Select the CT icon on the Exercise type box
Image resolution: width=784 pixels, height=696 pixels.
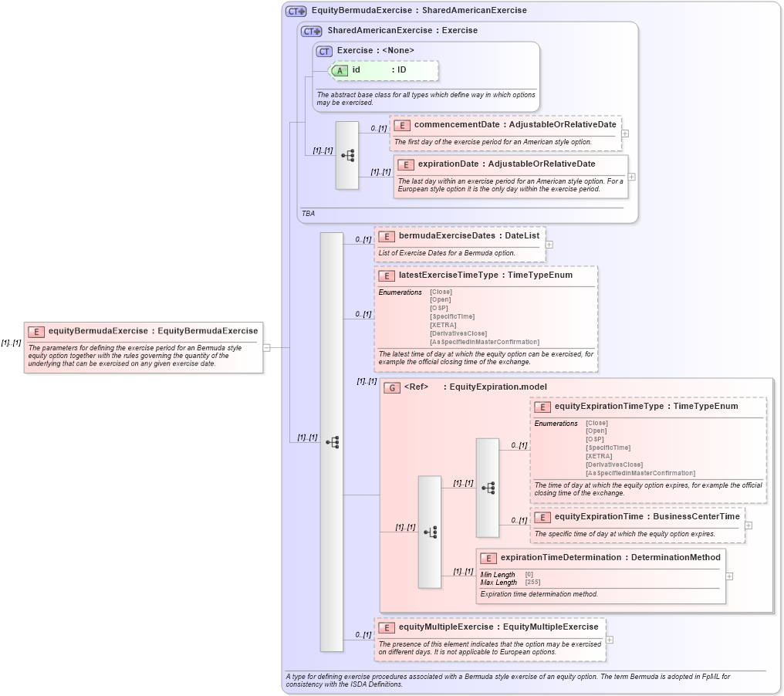coord(323,50)
